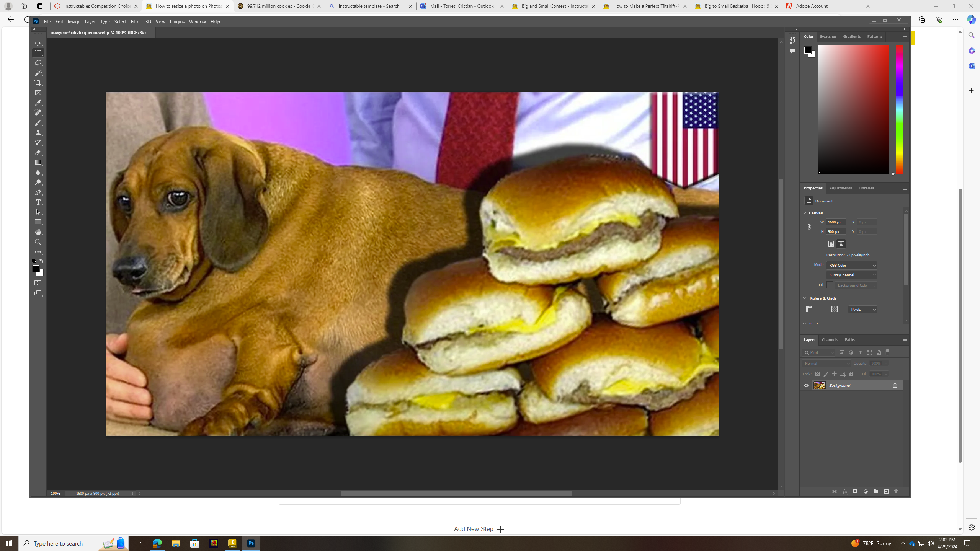Select the Rectangle shape tool

click(x=38, y=222)
